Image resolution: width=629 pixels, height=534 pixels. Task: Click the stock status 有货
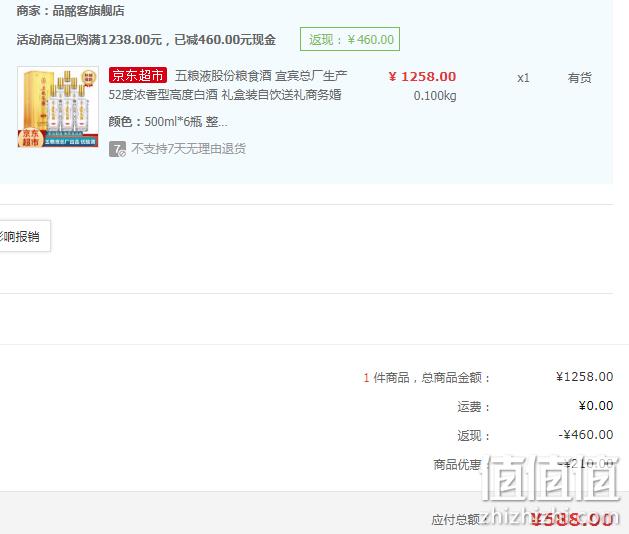579,77
